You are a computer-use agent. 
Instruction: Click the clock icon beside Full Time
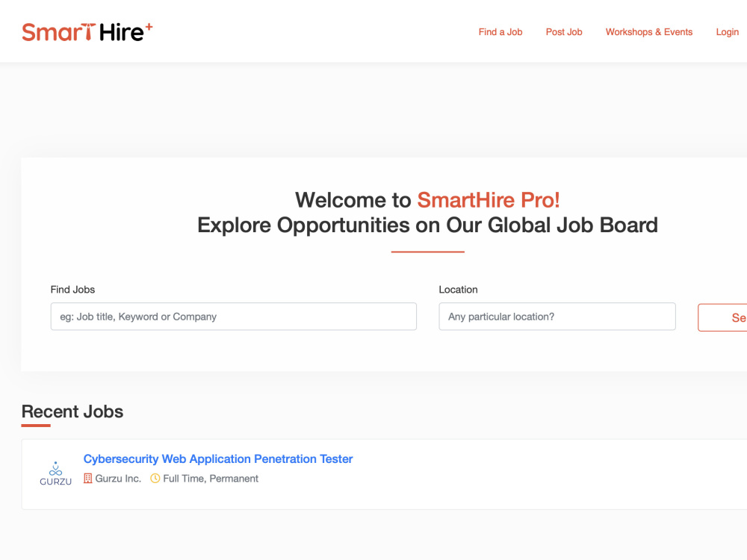[155, 478]
